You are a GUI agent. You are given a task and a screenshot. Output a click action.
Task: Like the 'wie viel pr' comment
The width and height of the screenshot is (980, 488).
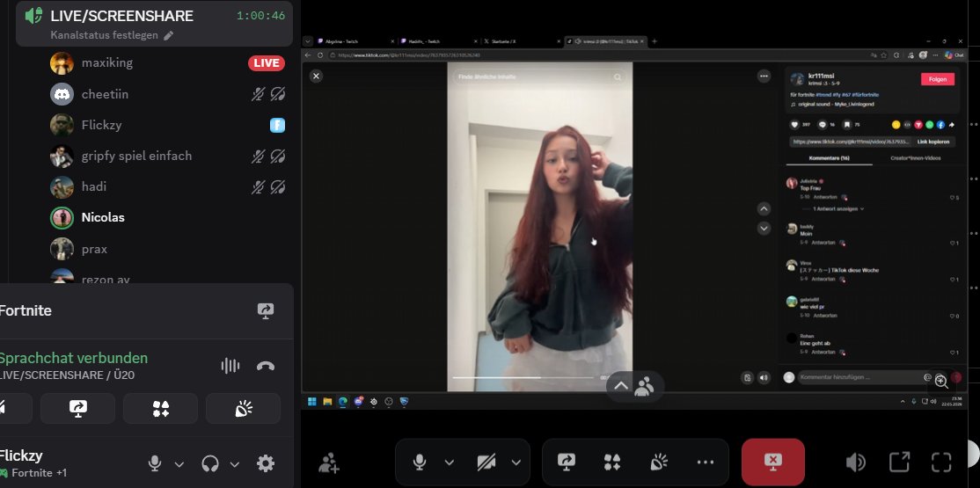pos(954,317)
